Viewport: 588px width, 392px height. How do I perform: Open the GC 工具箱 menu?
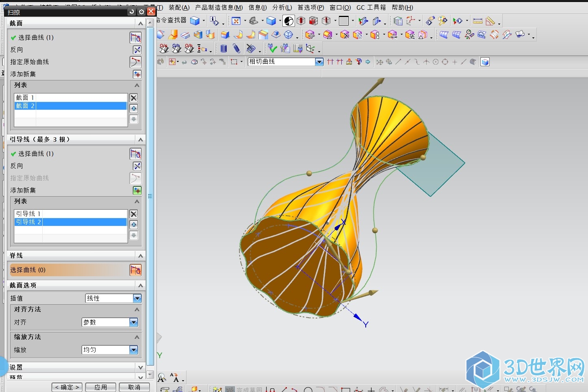click(371, 8)
